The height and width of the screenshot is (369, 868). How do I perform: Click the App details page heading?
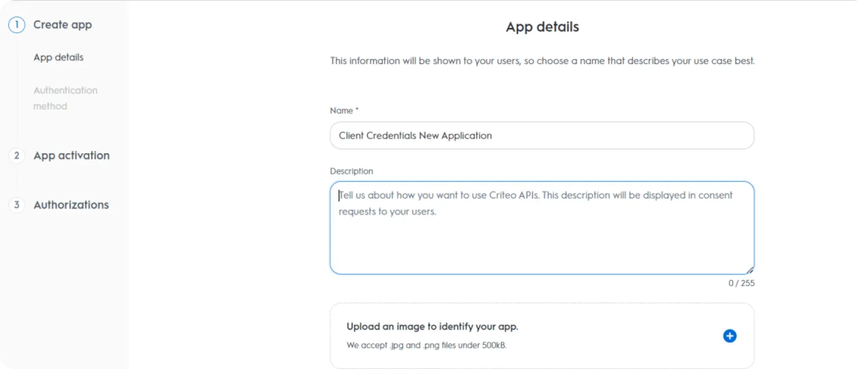click(x=542, y=27)
